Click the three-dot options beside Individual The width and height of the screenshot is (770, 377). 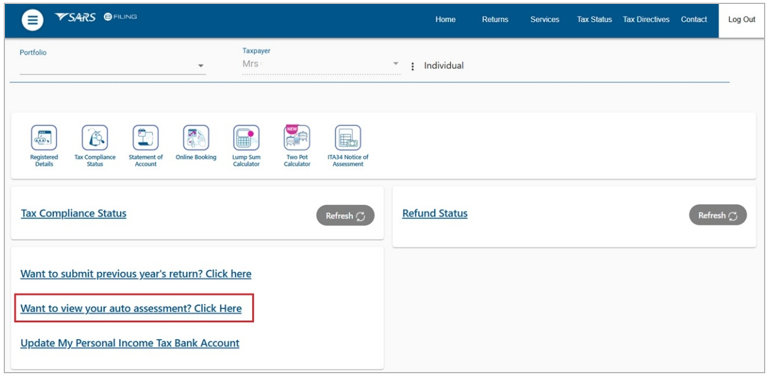click(412, 66)
